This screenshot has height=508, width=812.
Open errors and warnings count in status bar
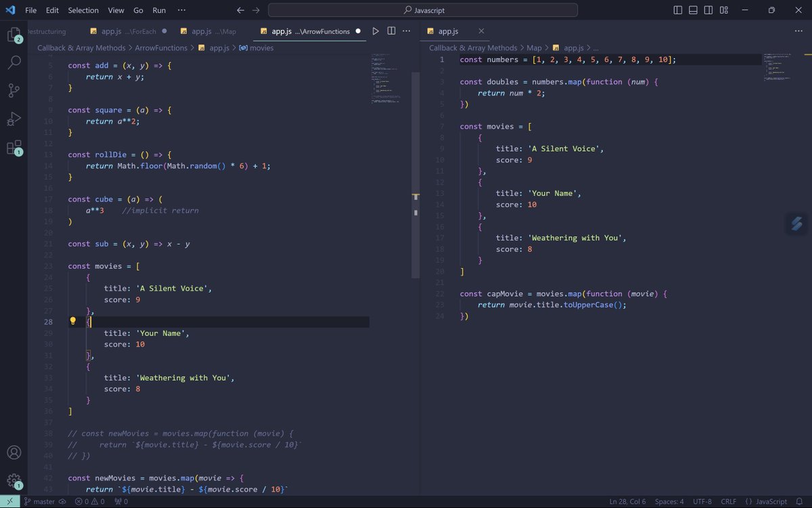coord(89,501)
